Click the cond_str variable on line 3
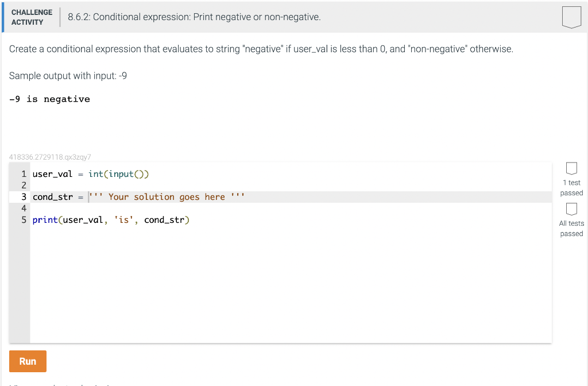The height and width of the screenshot is (386, 588). point(52,197)
